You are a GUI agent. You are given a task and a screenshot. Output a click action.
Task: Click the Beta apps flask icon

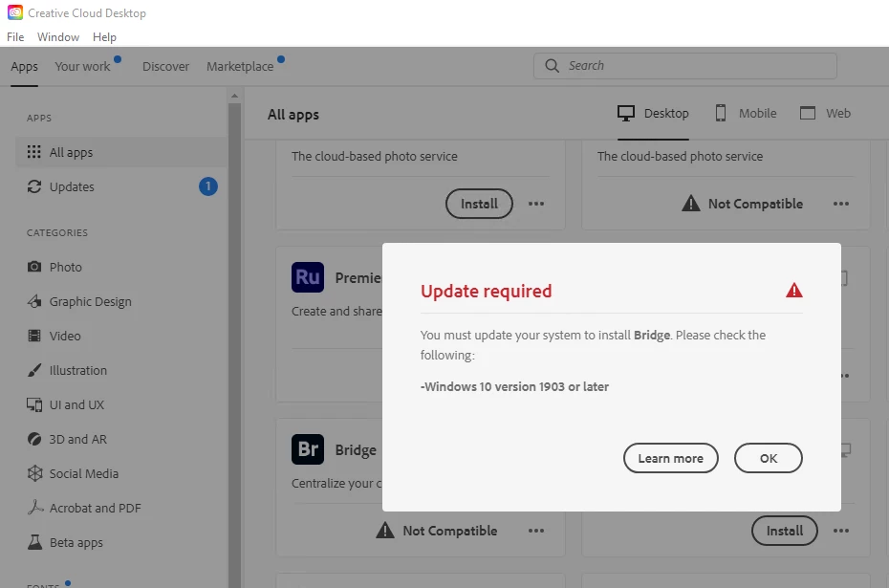pyautogui.click(x=34, y=542)
